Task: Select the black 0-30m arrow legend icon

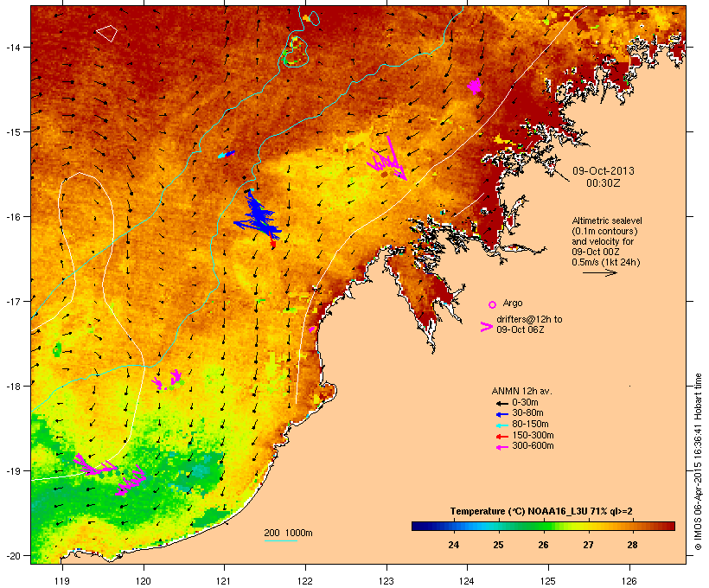Action: pyautogui.click(x=501, y=403)
